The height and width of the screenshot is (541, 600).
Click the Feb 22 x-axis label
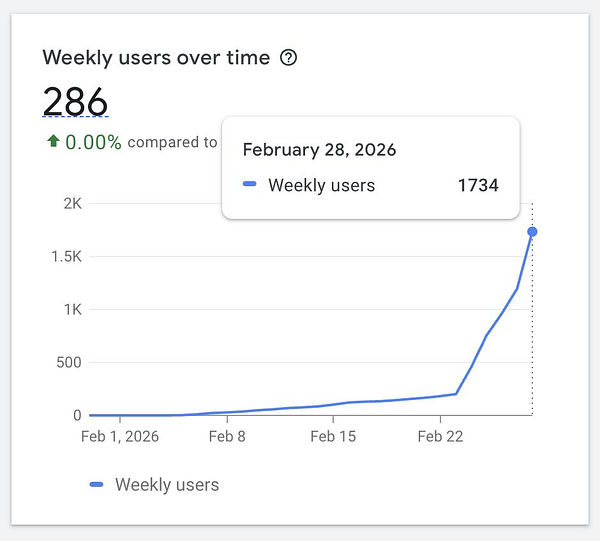point(438,436)
